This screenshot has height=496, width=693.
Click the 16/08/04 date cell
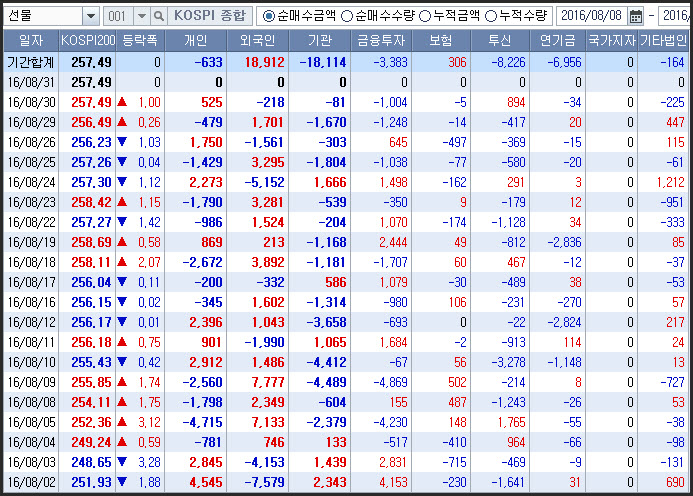(31, 442)
